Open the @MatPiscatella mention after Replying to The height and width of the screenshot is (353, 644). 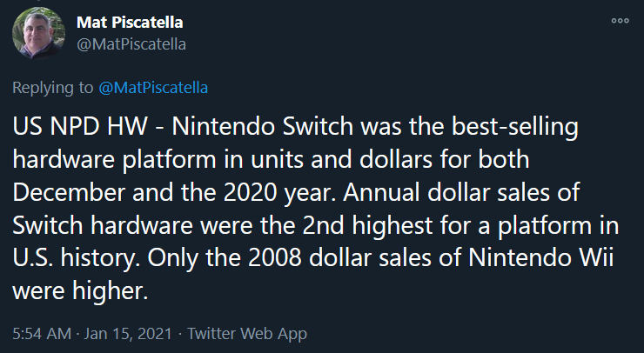click(x=152, y=87)
